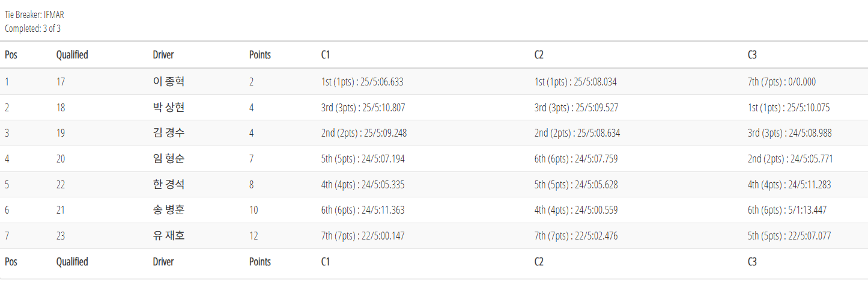Click the top C2 column header
Viewport: 868px width, 284px height.
(539, 55)
